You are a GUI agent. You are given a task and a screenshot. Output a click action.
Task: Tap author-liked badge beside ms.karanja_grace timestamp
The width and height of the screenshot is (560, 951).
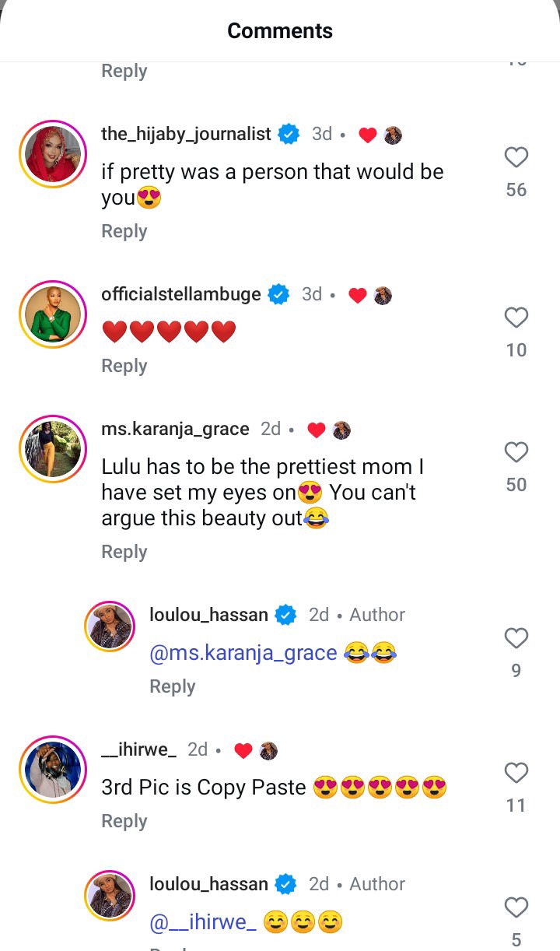click(x=328, y=430)
